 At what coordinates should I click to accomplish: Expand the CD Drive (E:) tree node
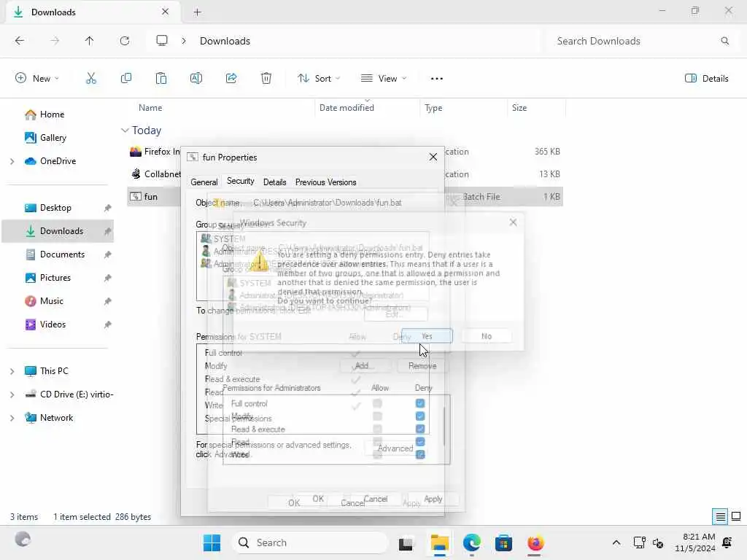tap(12, 394)
